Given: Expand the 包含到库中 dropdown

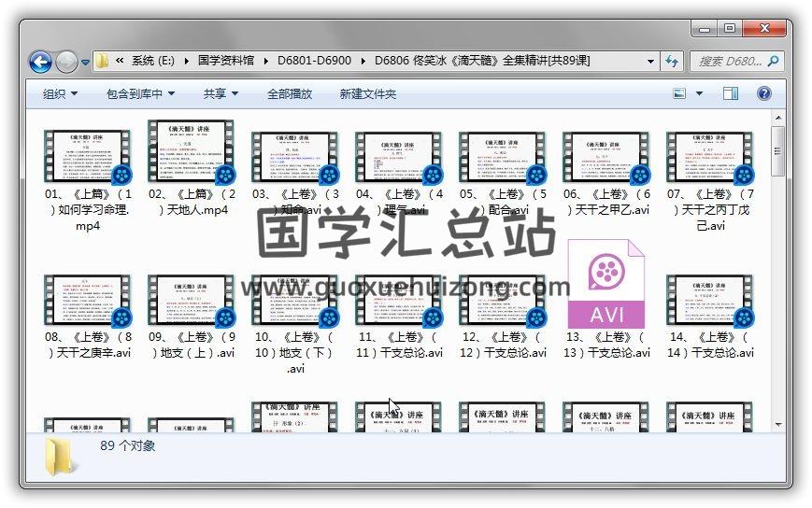Looking at the screenshot, I should (140, 93).
